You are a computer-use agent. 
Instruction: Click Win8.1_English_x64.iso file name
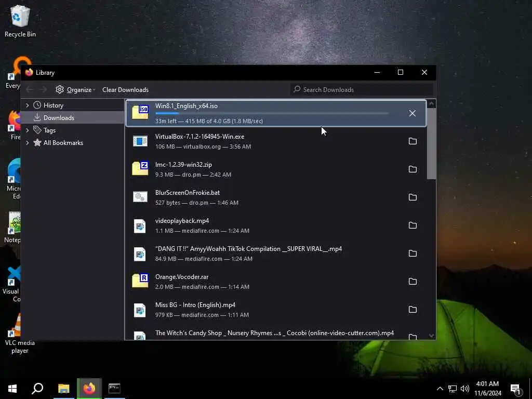[187, 106]
